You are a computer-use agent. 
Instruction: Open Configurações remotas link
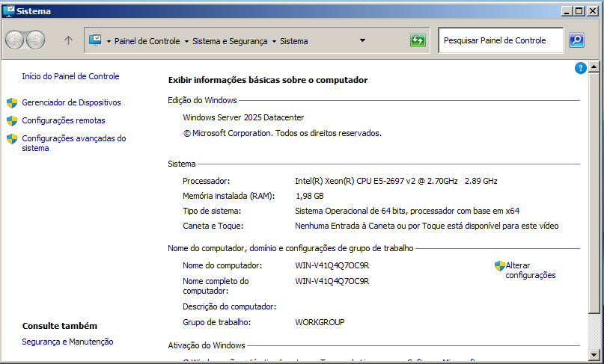click(x=64, y=120)
